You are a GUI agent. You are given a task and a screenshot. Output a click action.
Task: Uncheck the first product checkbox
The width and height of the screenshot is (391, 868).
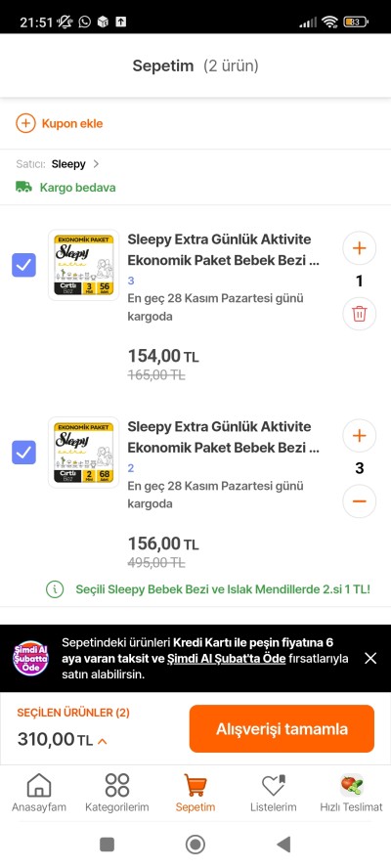coord(23,265)
